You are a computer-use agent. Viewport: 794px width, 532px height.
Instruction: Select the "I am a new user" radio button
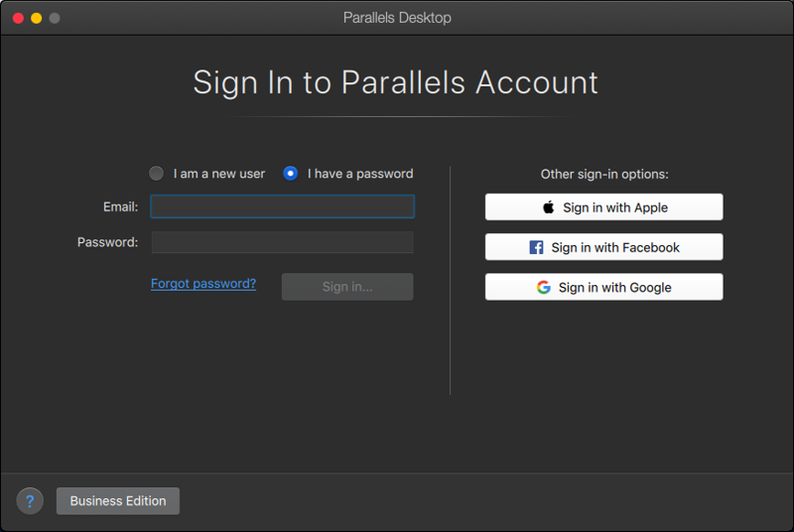click(157, 174)
